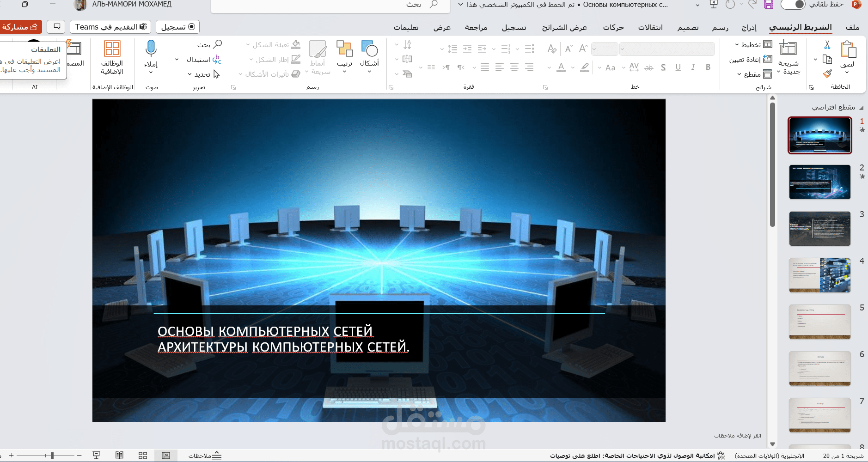This screenshot has width=868, height=462.
Task: Click the comments speech bubble icon
Action: pyautogui.click(x=57, y=27)
